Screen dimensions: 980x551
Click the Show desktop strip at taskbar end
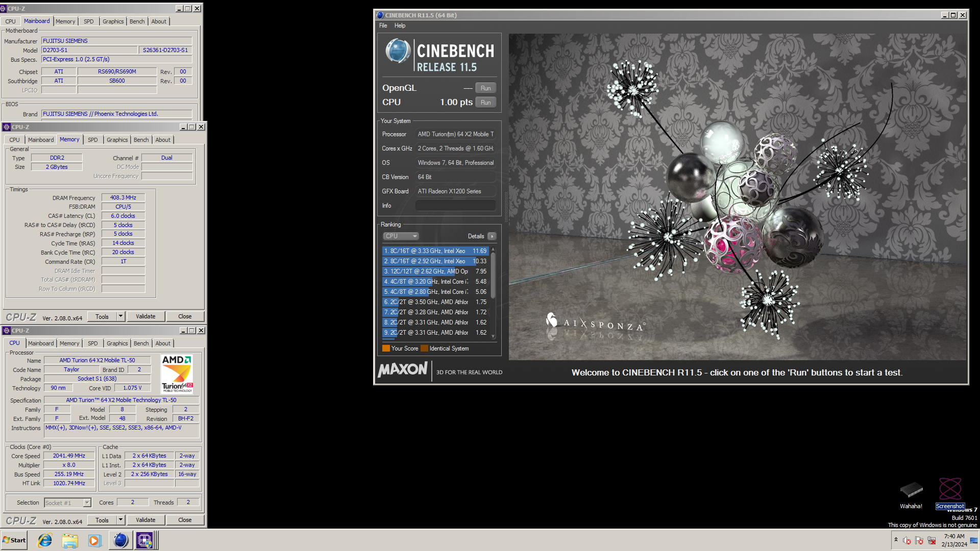coord(975,540)
